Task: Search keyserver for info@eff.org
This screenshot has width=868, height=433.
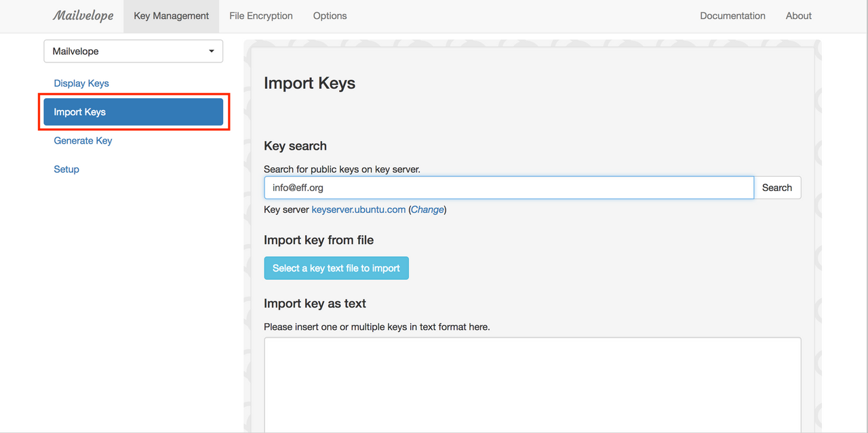Action: (x=776, y=187)
